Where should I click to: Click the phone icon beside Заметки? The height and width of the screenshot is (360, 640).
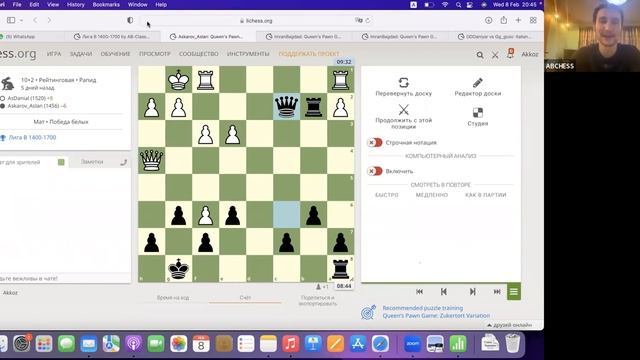tap(124, 162)
